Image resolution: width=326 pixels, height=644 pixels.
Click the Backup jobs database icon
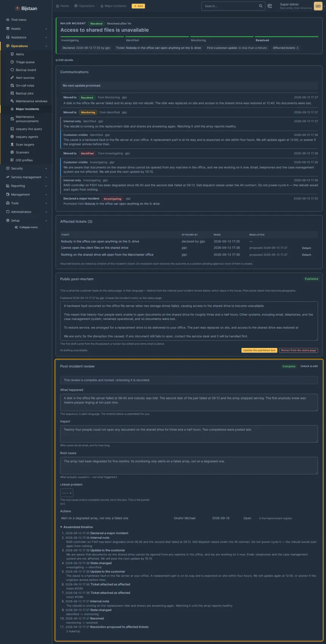point(12,93)
